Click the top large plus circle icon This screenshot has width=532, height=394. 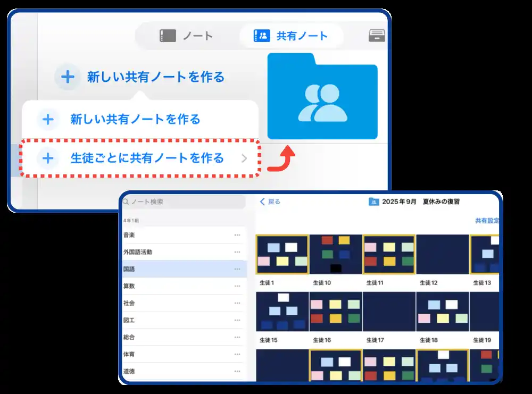coord(68,77)
